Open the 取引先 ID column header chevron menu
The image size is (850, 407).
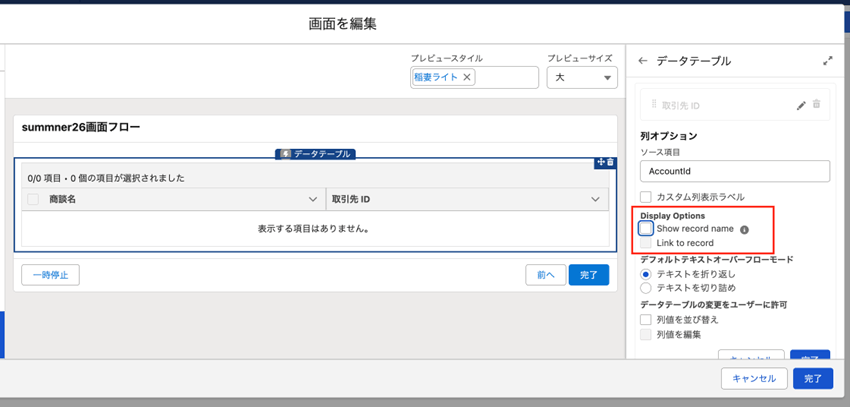pos(596,200)
